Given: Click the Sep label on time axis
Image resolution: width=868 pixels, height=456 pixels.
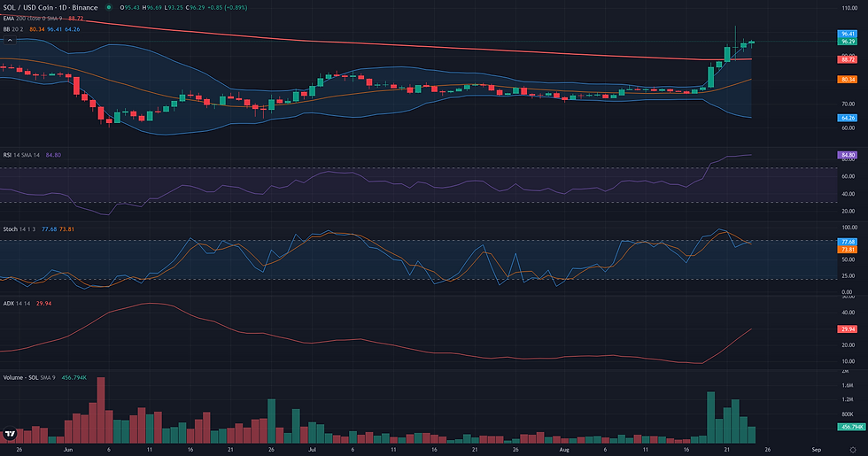Looking at the screenshot, I should [x=816, y=450].
